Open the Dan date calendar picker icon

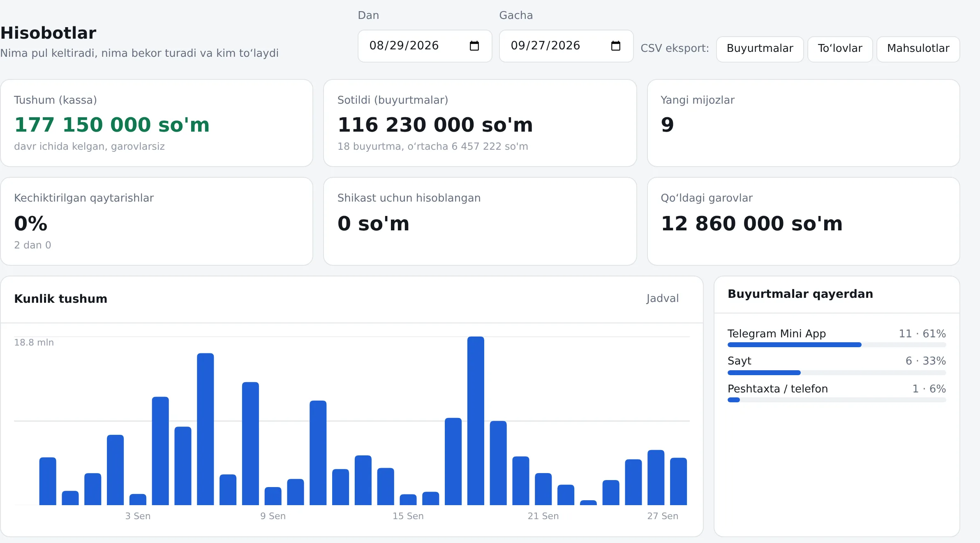coord(474,46)
